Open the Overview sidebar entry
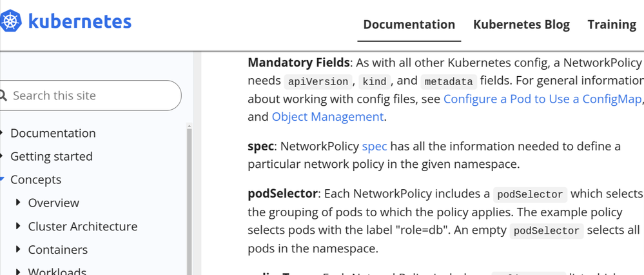The image size is (644, 275). tap(54, 203)
